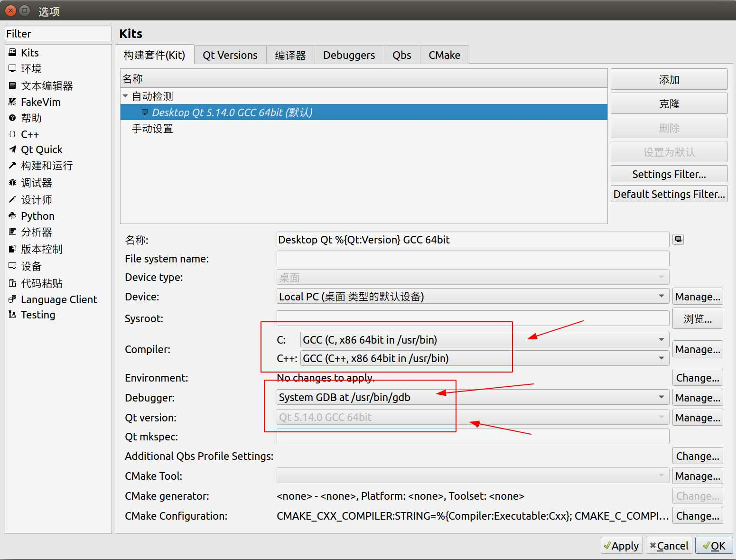Switch to the Qt Versions tab
The height and width of the screenshot is (560, 736).
click(x=230, y=55)
